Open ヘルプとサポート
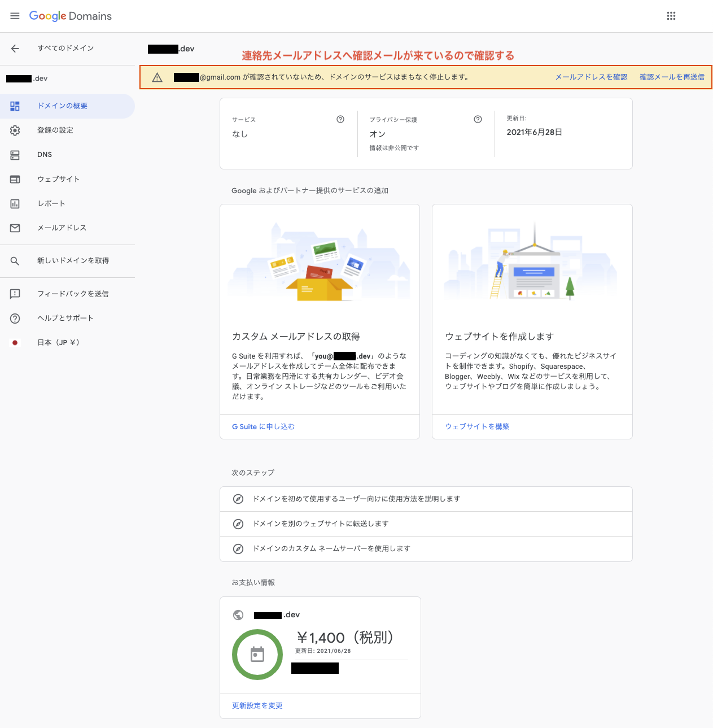713x728 pixels. pyautogui.click(x=67, y=319)
